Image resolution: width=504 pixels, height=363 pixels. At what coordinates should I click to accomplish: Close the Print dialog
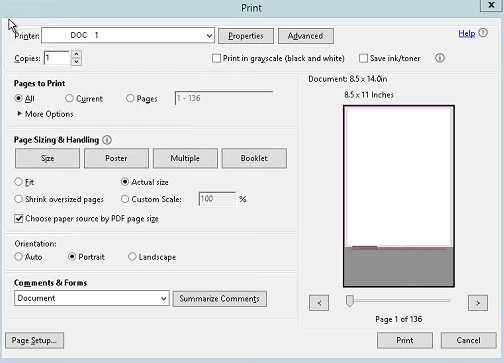pyautogui.click(x=491, y=5)
